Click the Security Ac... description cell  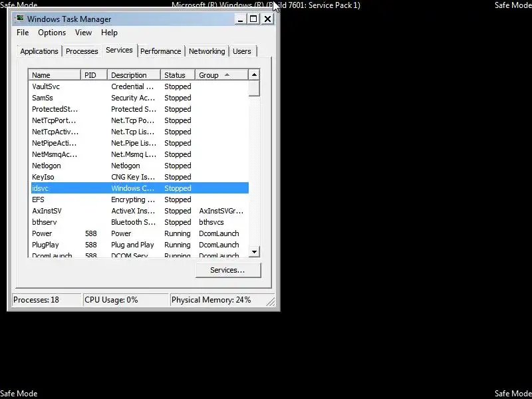pyautogui.click(x=133, y=98)
